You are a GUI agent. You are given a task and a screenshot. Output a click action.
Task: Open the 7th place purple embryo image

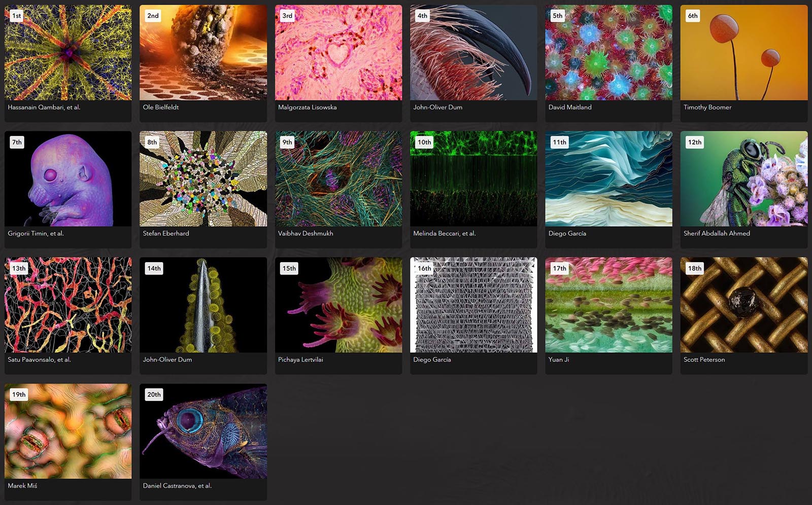click(68, 179)
